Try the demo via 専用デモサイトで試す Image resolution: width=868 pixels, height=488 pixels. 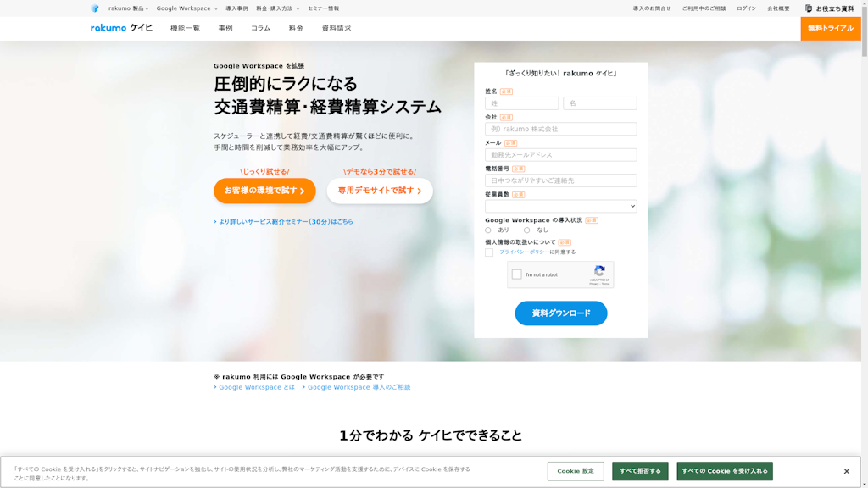(x=380, y=191)
